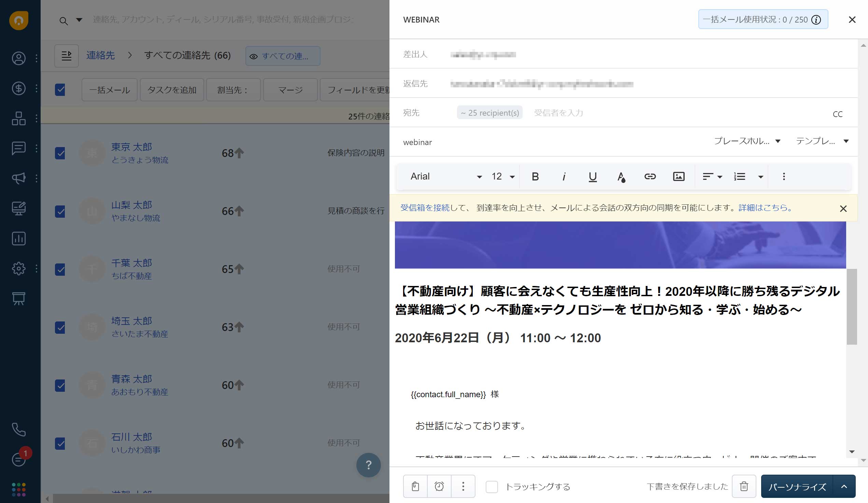This screenshot has width=868, height=503.
Task: Open the help question mark bubble
Action: click(368, 465)
